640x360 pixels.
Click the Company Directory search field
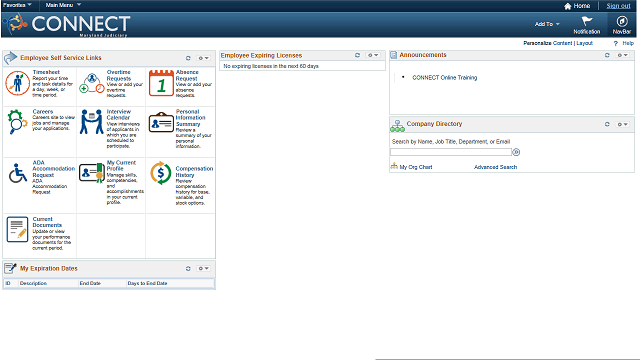451,152
